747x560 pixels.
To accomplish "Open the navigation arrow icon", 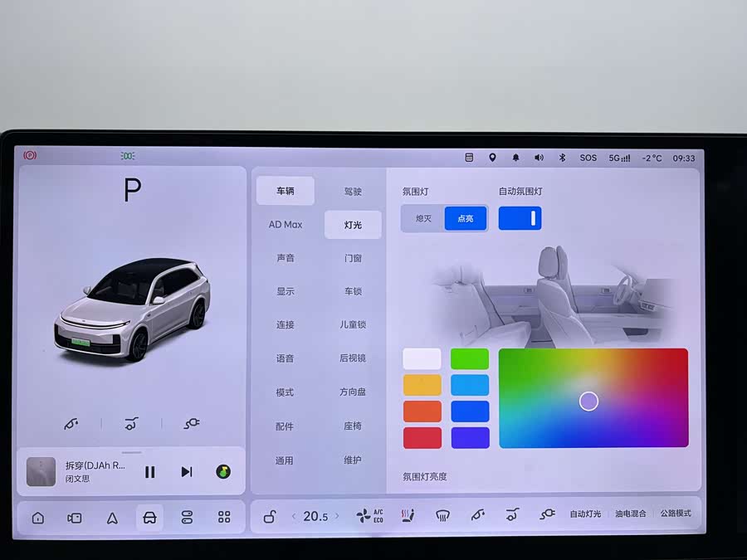I will click(112, 518).
